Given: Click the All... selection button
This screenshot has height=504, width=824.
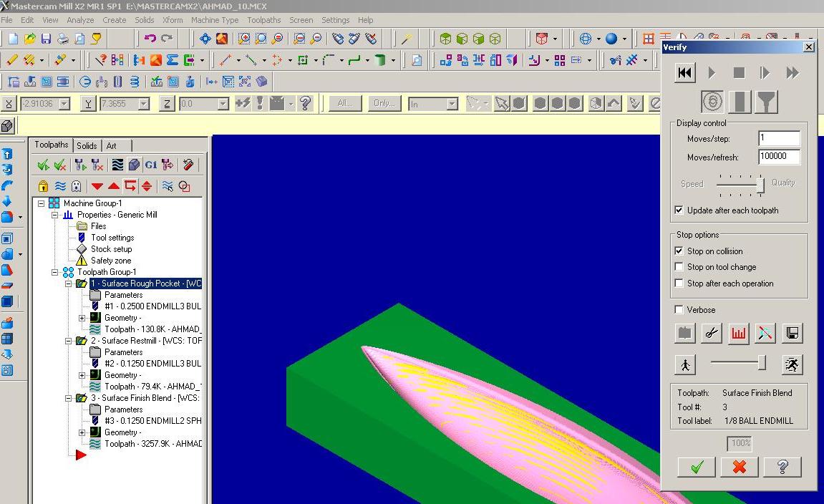Looking at the screenshot, I should point(345,103).
